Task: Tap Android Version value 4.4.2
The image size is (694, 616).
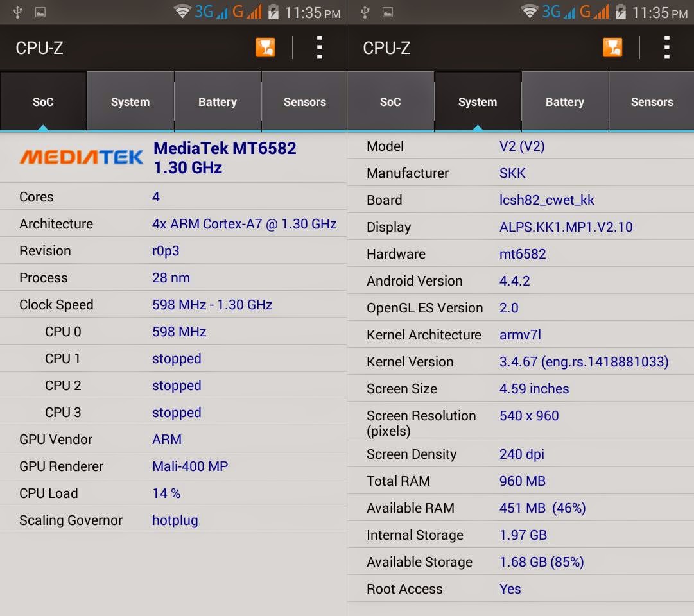Action: (514, 281)
